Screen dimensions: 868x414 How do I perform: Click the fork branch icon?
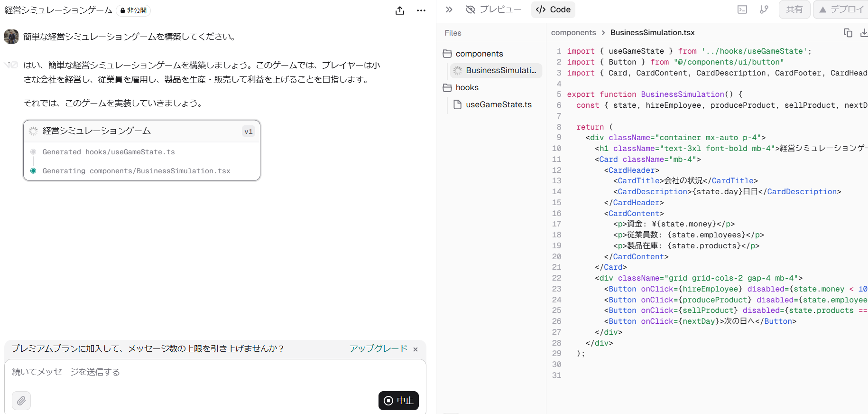tap(764, 9)
